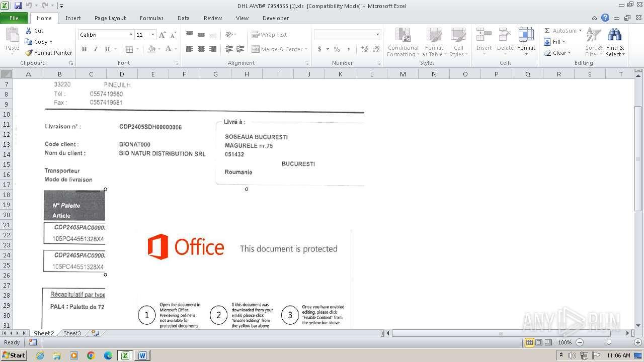This screenshot has width=644, height=362.
Task: Click the Insert Worksheet tab icon
Action: (x=95, y=333)
